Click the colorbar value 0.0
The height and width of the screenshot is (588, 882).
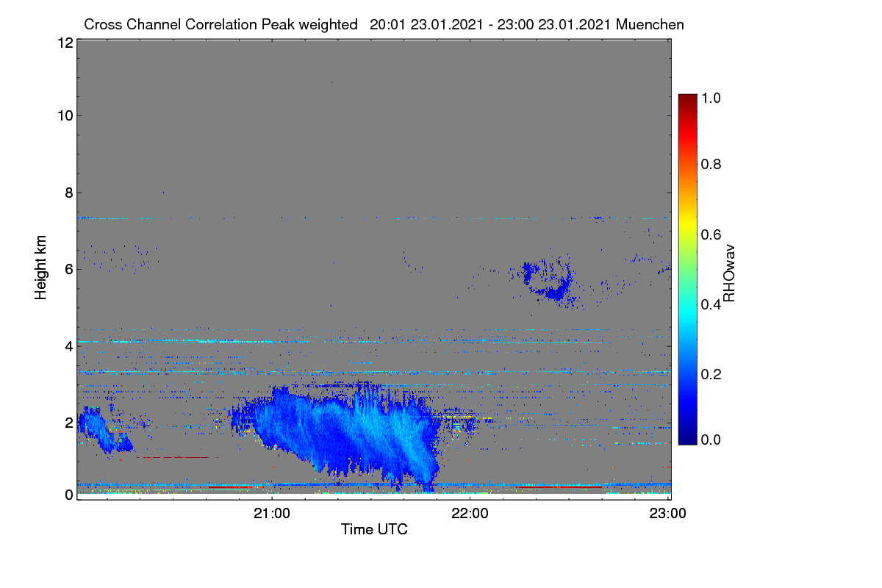tap(712, 440)
